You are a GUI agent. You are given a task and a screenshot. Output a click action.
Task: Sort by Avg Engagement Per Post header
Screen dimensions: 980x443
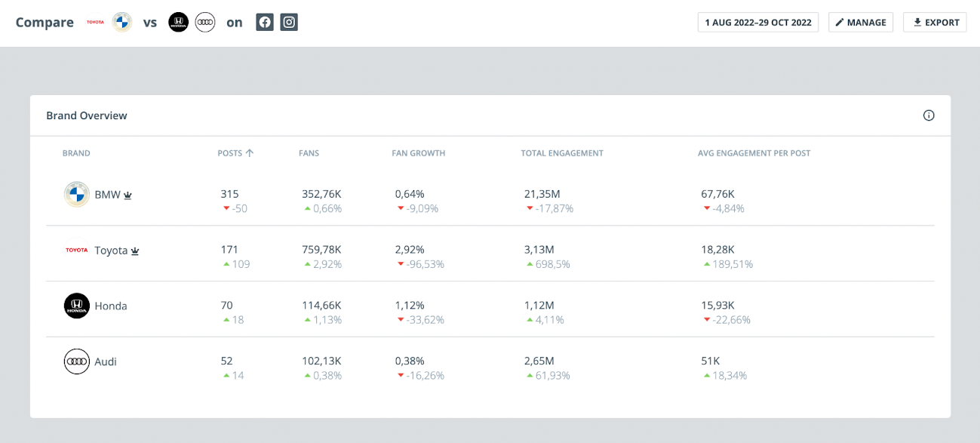click(754, 153)
